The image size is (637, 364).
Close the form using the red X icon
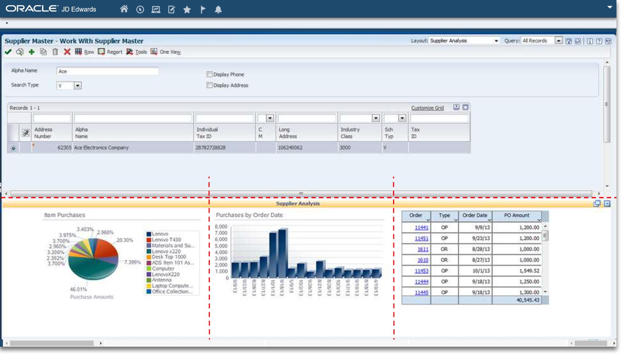pyautogui.click(x=67, y=52)
